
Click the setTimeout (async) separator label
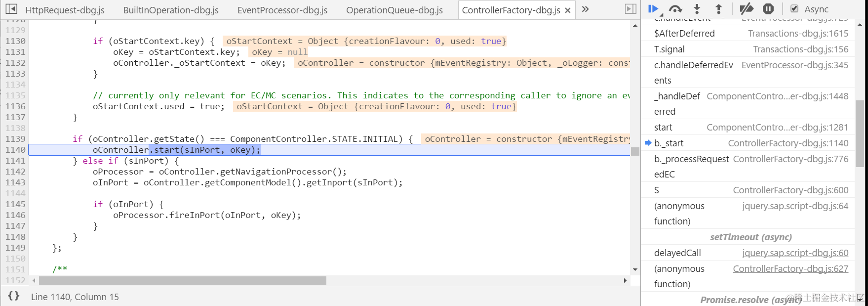coord(750,237)
